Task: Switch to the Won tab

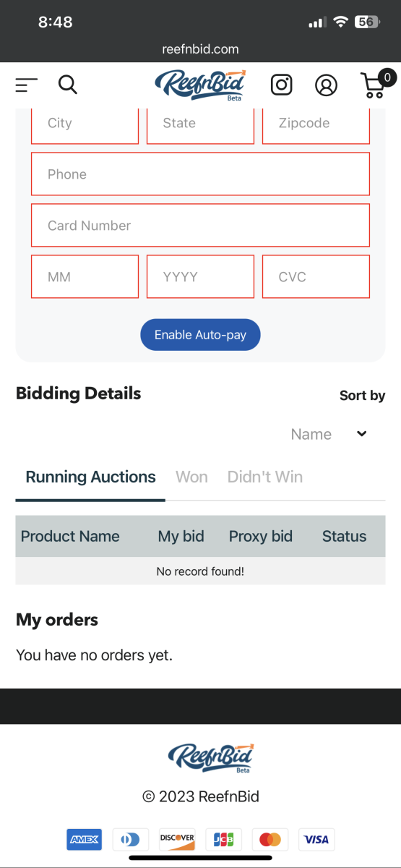Action: click(x=191, y=477)
